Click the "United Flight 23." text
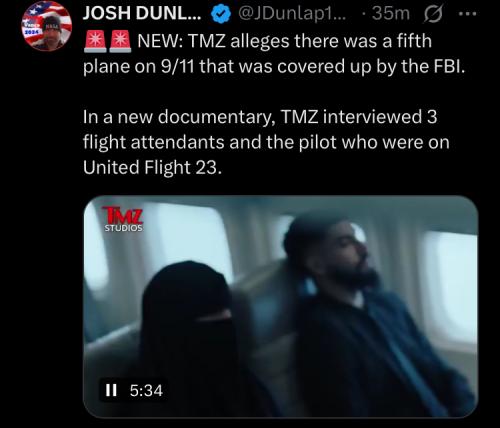Image resolution: width=500 pixels, height=428 pixels. (152, 167)
